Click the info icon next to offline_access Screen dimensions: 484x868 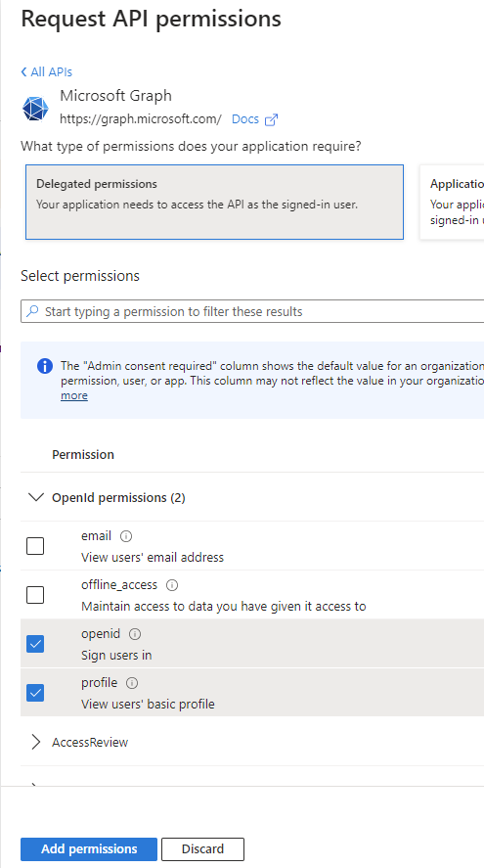click(172, 585)
